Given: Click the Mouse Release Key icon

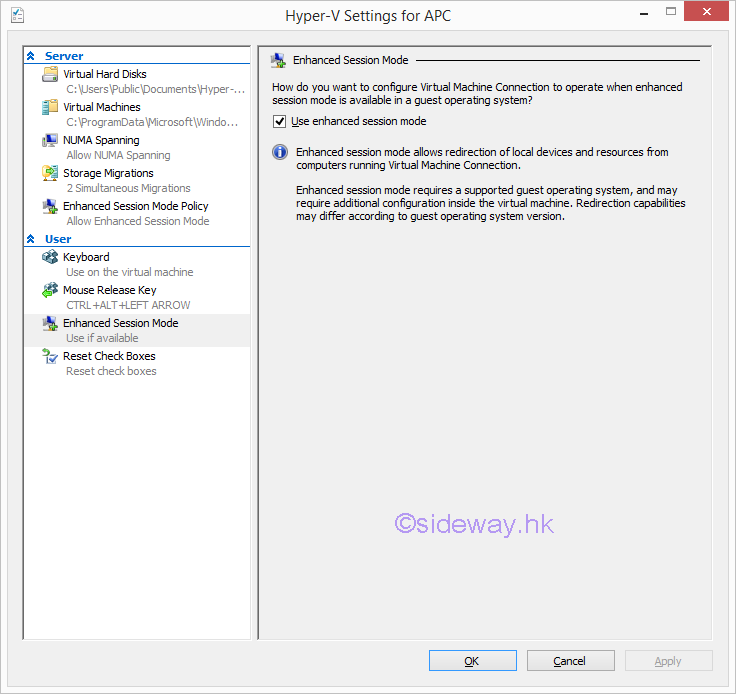Looking at the screenshot, I should pos(50,291).
